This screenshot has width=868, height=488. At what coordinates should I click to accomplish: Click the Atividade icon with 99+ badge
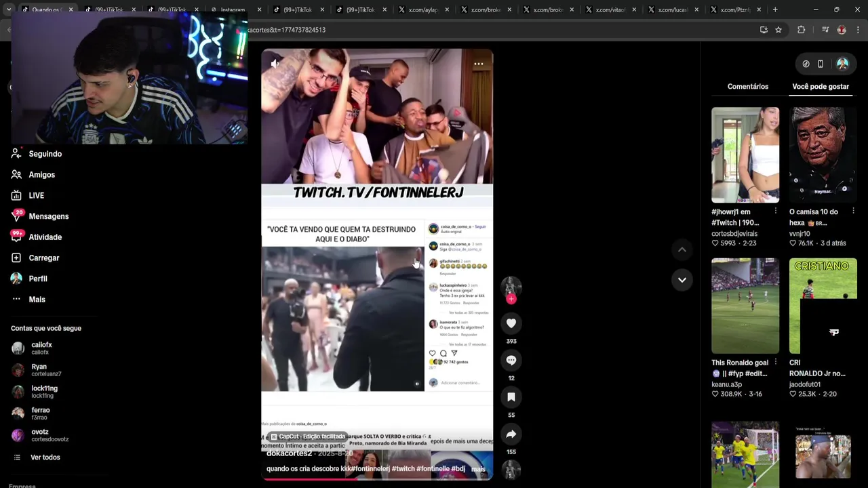pos(16,237)
